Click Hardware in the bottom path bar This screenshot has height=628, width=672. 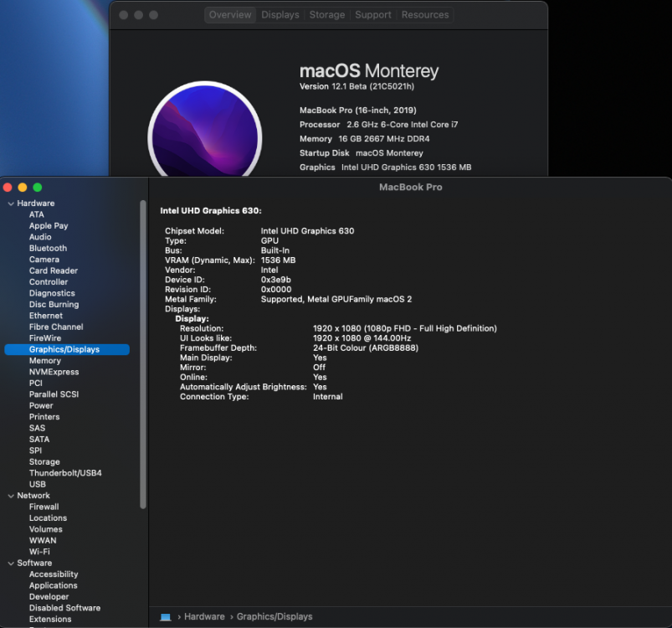point(204,616)
